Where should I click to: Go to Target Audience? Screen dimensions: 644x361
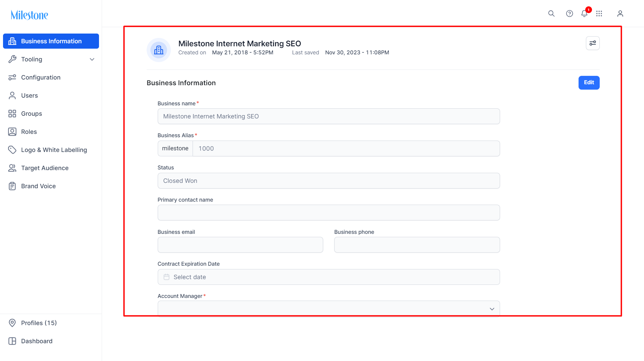[x=51, y=168]
